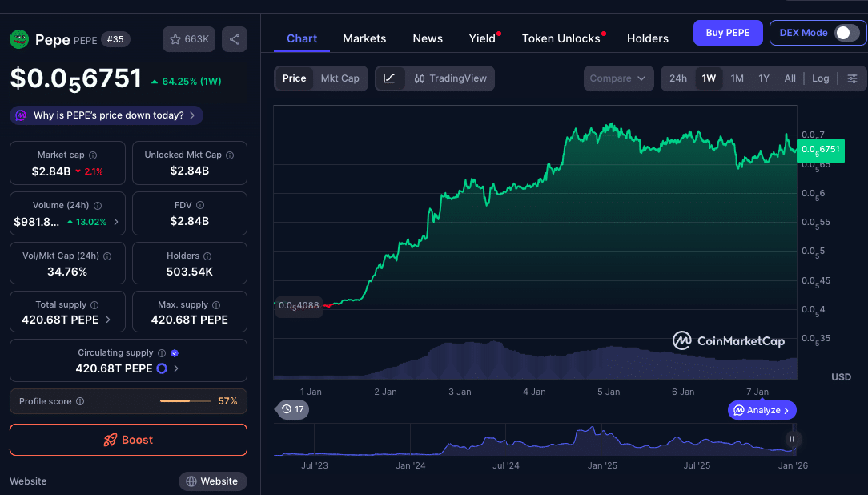Click the AI icon beside price question
Screen dimensions: 868x495
(21, 115)
